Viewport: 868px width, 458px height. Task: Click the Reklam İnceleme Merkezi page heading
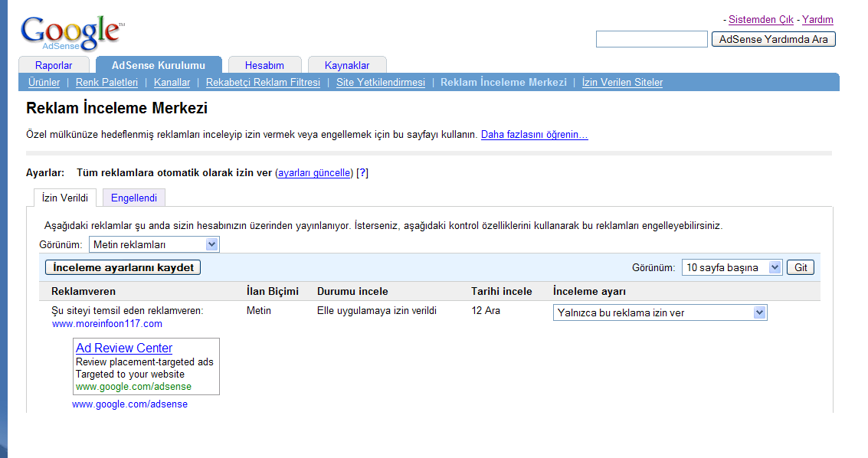[116, 108]
